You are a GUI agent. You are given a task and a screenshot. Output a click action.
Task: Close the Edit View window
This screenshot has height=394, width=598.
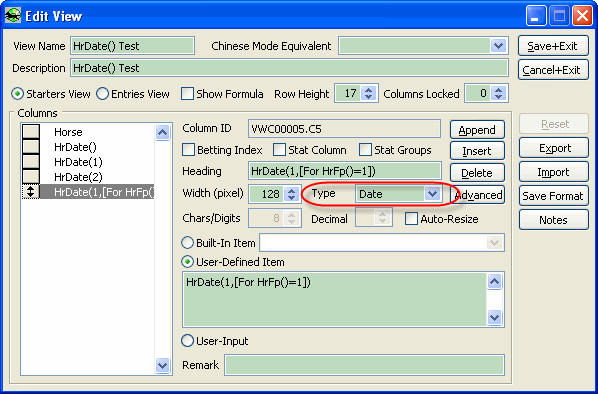click(x=582, y=16)
